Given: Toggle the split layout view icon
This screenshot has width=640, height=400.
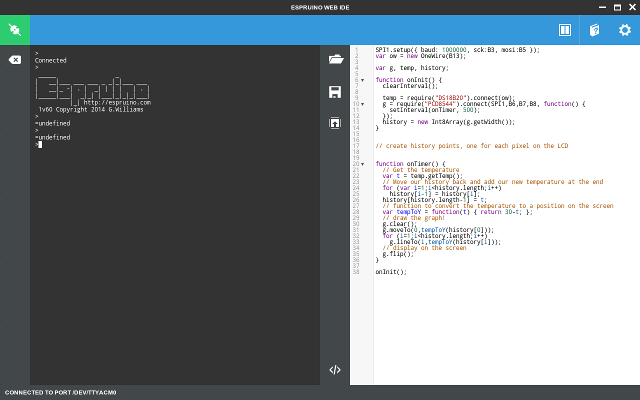Looking at the screenshot, I should (x=564, y=30).
